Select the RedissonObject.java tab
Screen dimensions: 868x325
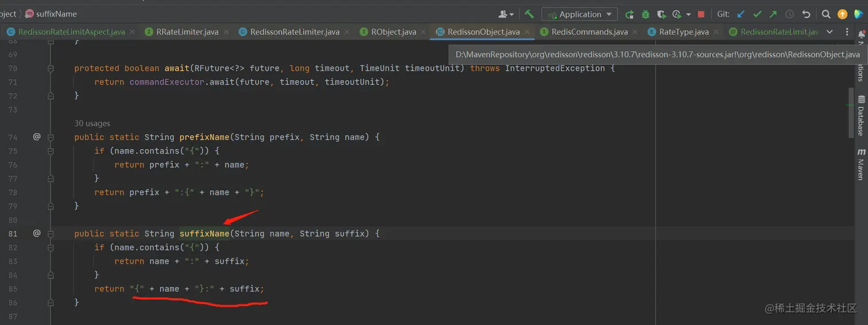483,32
